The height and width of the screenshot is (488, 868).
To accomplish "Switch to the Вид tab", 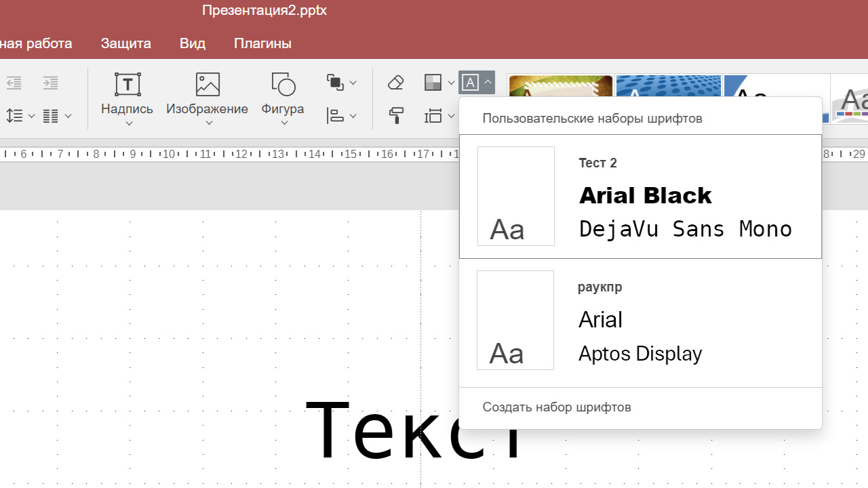I will [x=193, y=43].
